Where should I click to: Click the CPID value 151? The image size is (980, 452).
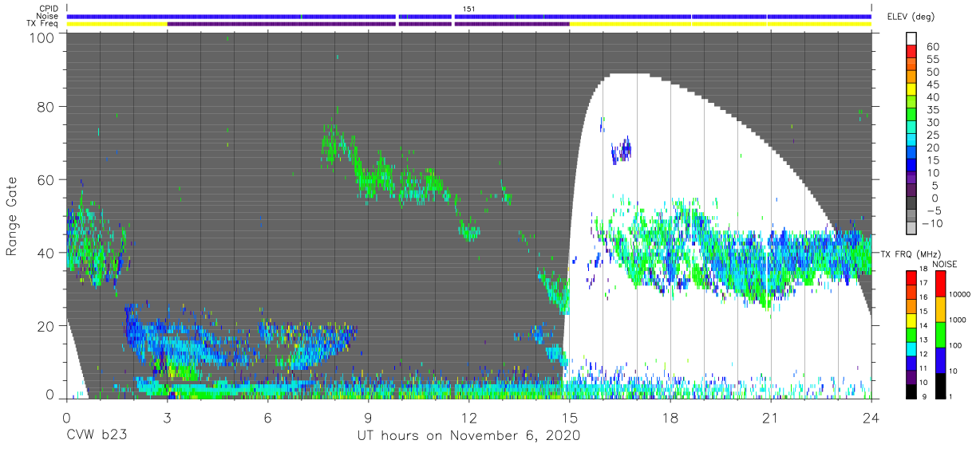[469, 9]
